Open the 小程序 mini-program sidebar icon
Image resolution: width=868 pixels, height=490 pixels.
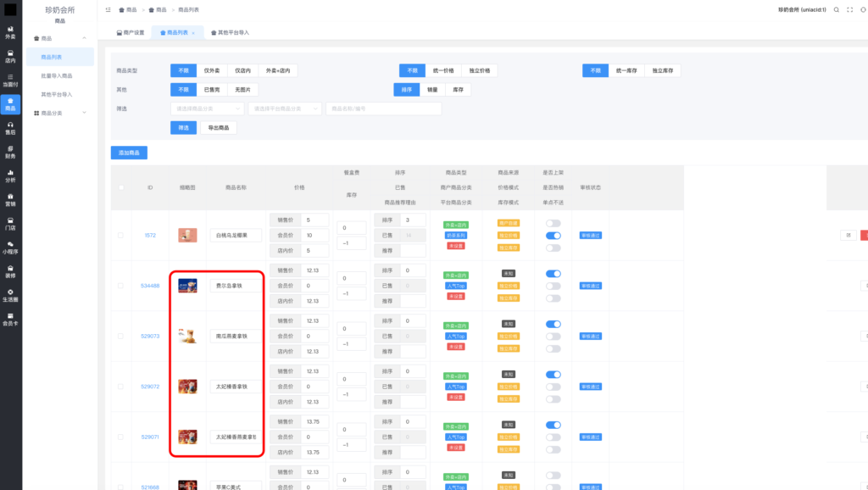click(x=10, y=247)
